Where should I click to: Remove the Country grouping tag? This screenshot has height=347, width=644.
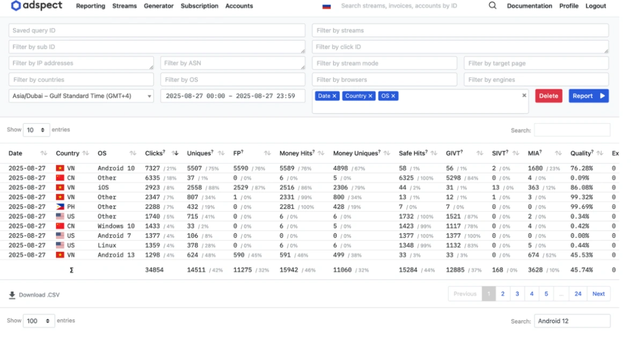click(x=370, y=96)
